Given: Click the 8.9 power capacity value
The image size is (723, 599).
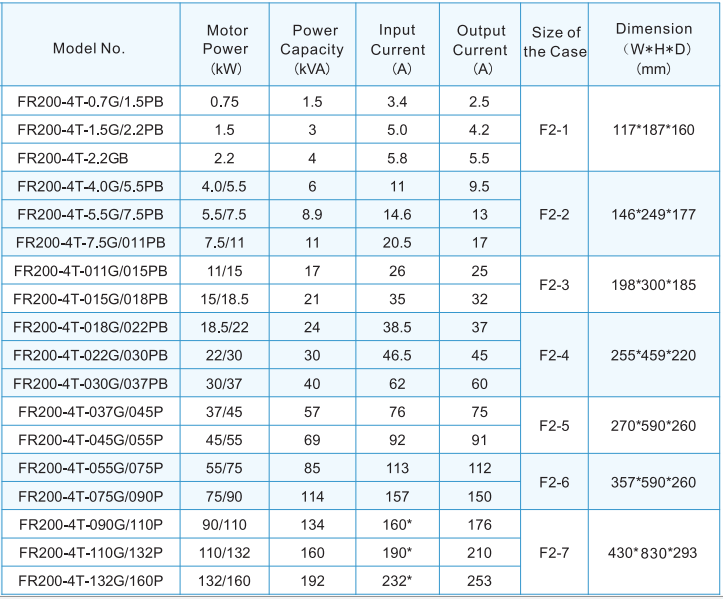Looking at the screenshot, I should pos(311,214).
